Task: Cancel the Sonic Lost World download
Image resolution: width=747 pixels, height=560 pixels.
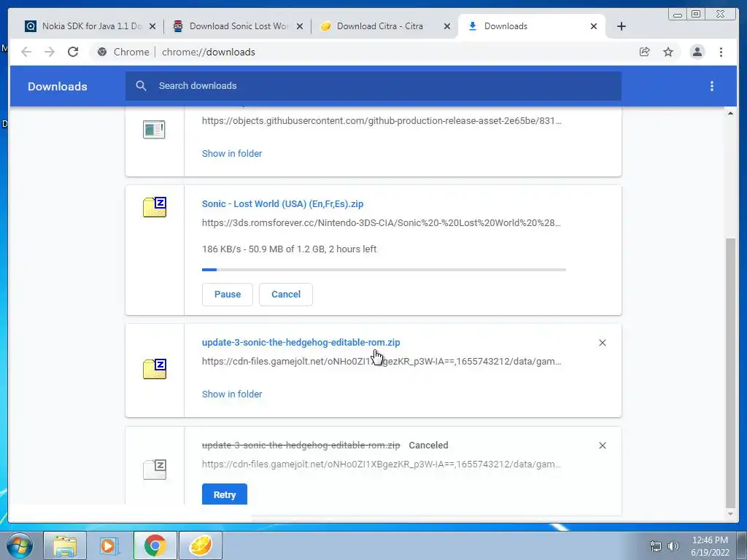Action: point(286,295)
